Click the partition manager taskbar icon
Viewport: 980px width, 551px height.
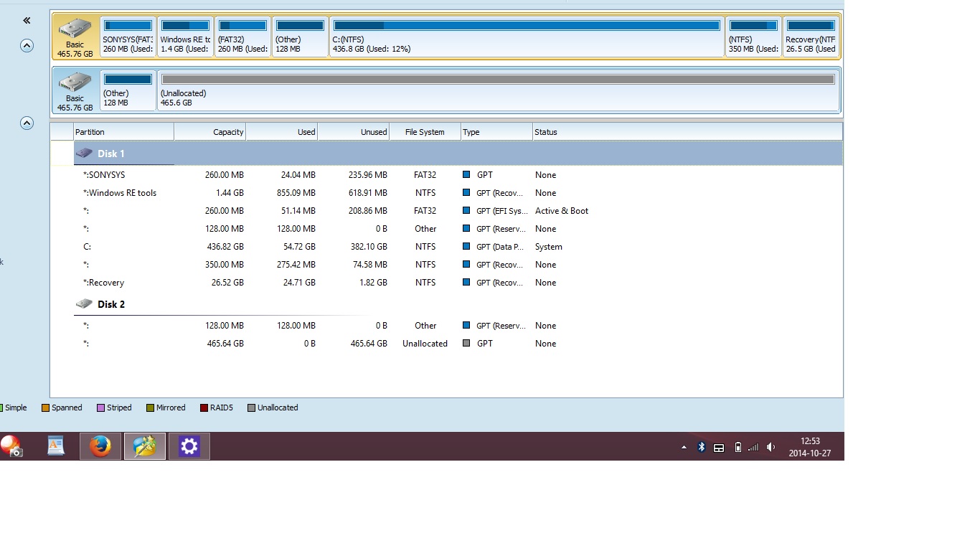[x=145, y=446]
